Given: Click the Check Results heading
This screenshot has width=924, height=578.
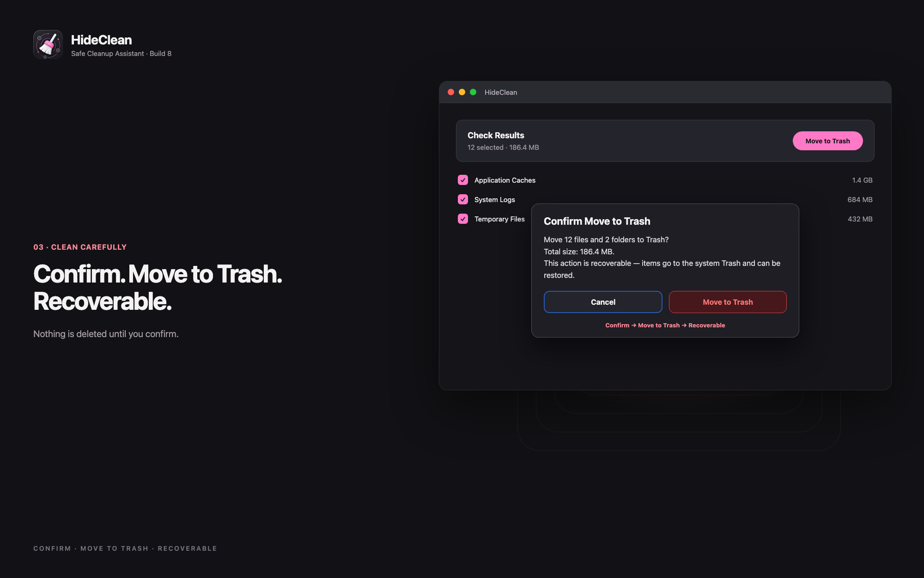Looking at the screenshot, I should pos(496,135).
